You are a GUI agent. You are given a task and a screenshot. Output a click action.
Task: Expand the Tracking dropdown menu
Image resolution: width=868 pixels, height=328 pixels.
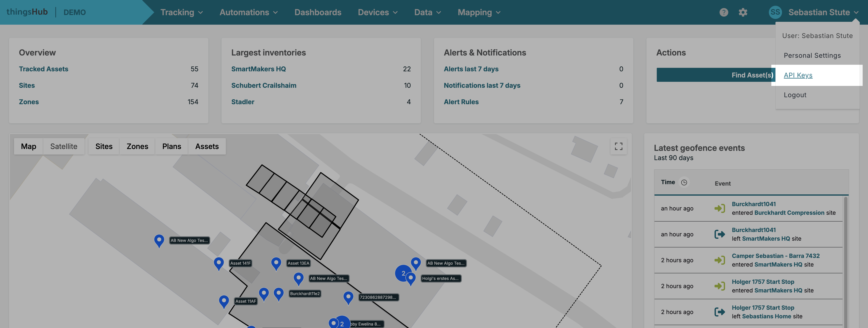point(181,13)
